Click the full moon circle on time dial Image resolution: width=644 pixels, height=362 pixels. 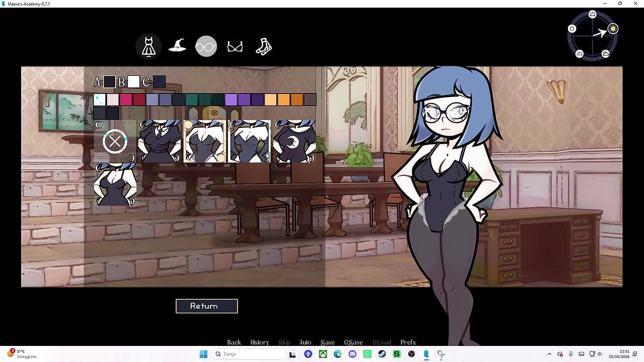click(x=572, y=29)
